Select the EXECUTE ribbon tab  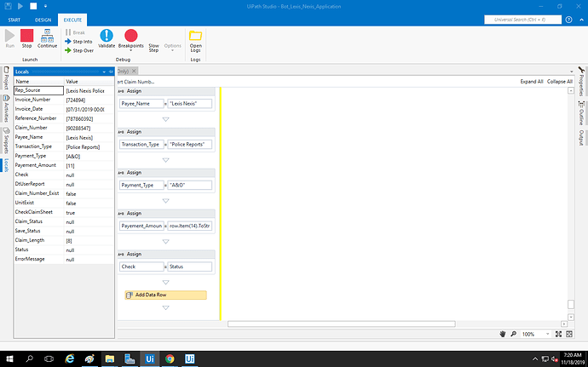[72, 20]
